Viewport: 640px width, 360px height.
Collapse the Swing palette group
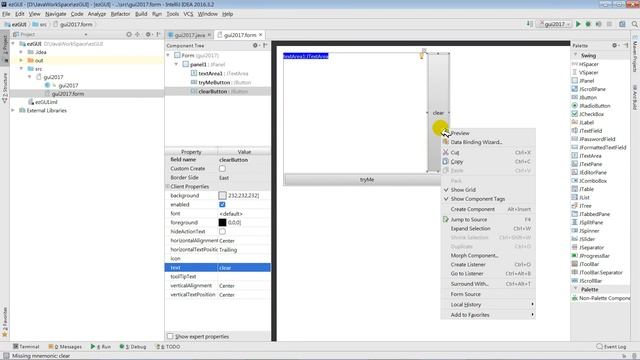[576, 55]
